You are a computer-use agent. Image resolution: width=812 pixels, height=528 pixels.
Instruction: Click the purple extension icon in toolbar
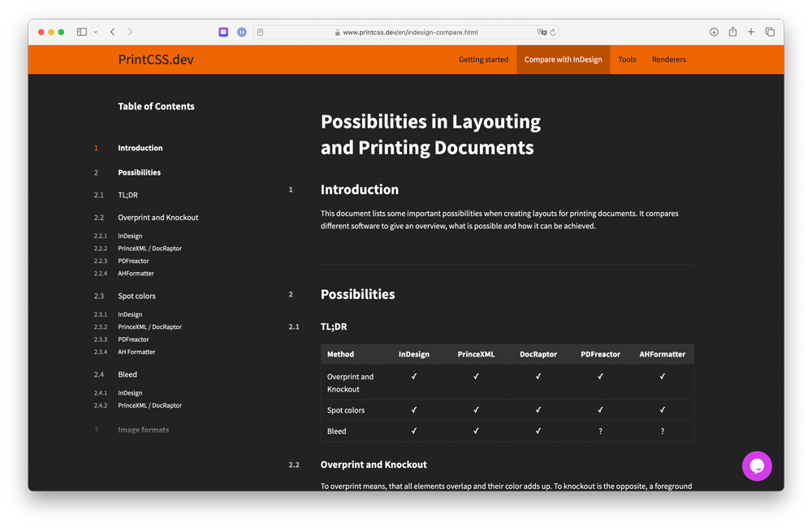(x=223, y=32)
